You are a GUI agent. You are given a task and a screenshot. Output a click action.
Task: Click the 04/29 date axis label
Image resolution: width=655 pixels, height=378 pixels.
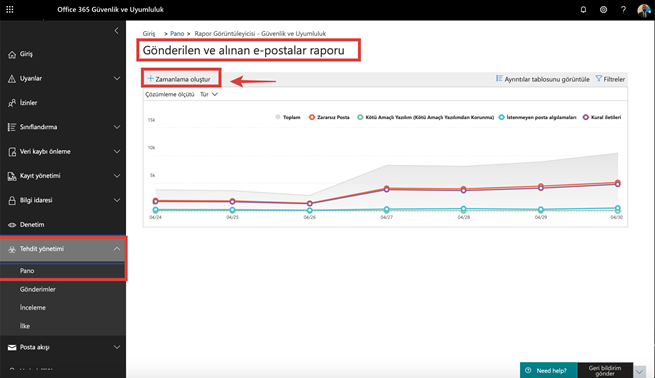(x=541, y=217)
